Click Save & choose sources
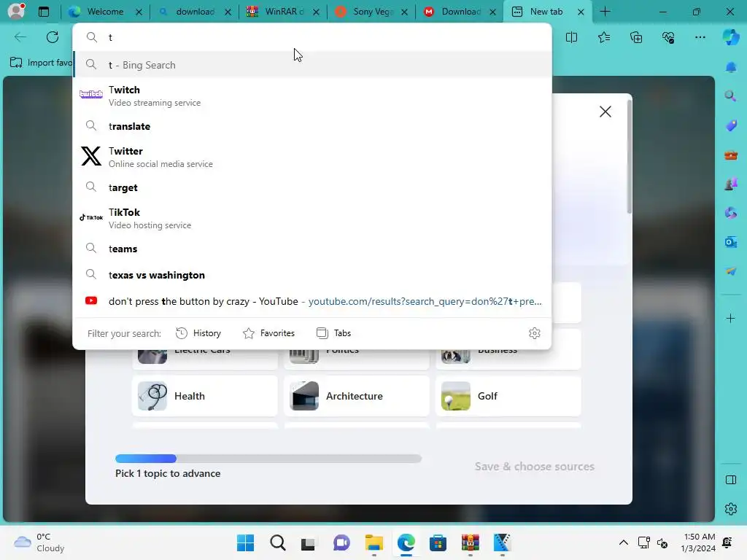The height and width of the screenshot is (560, 747). coord(535,466)
